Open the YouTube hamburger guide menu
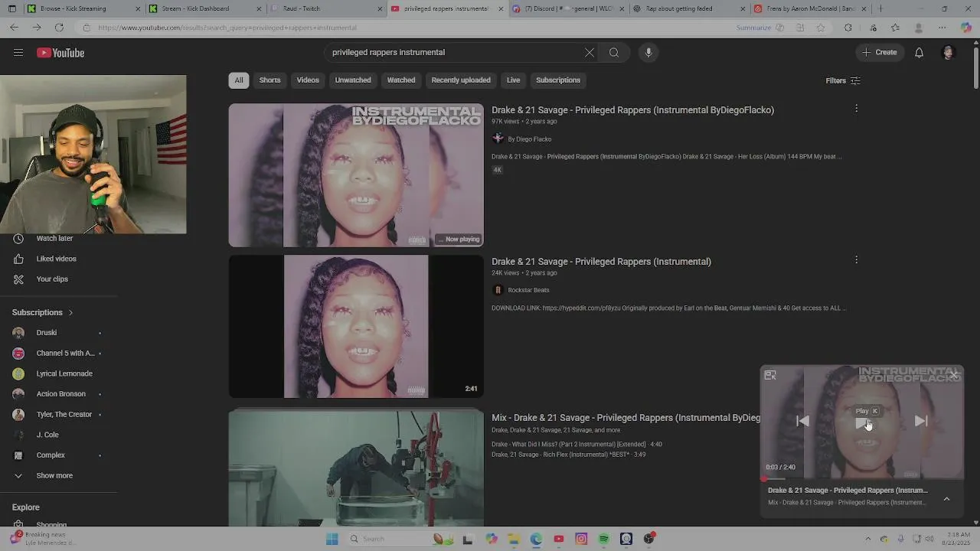This screenshot has width=980, height=551. (x=18, y=53)
